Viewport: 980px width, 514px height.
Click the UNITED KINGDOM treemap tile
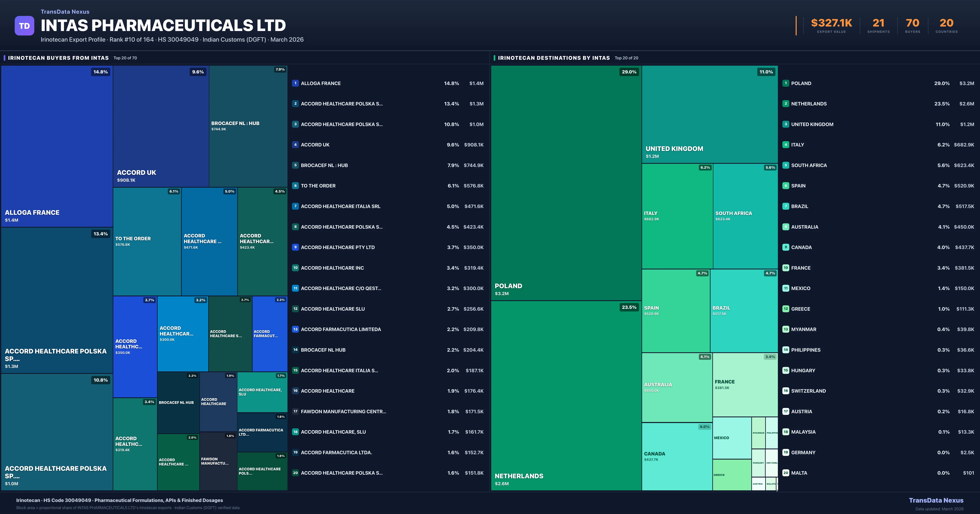pyautogui.click(x=709, y=114)
